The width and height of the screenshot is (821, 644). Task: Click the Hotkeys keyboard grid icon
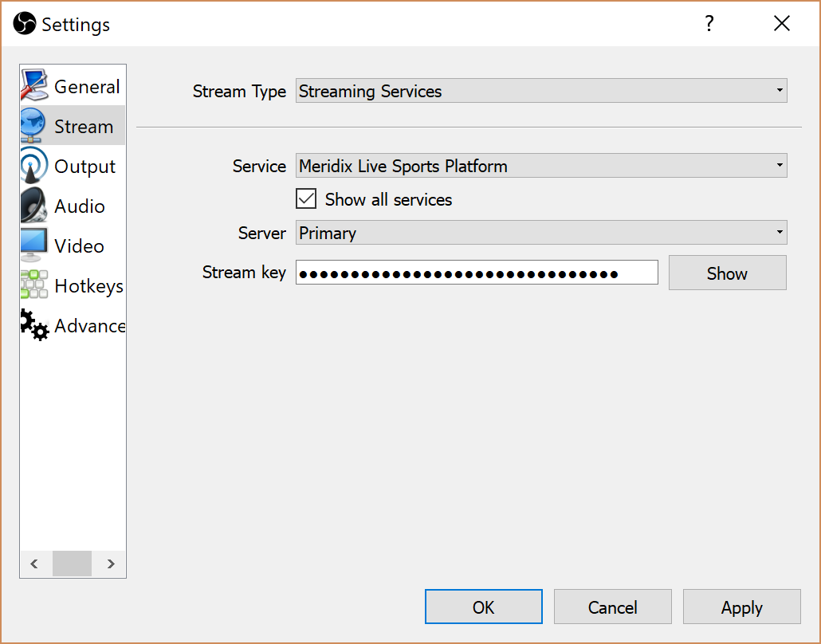point(34,285)
